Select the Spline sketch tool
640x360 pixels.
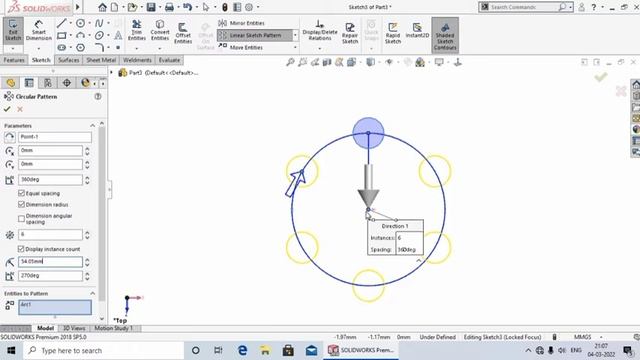99,23
